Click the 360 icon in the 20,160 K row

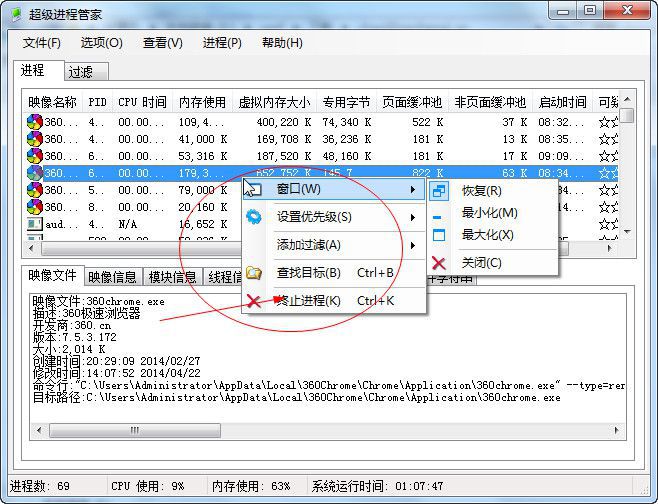click(x=34, y=207)
